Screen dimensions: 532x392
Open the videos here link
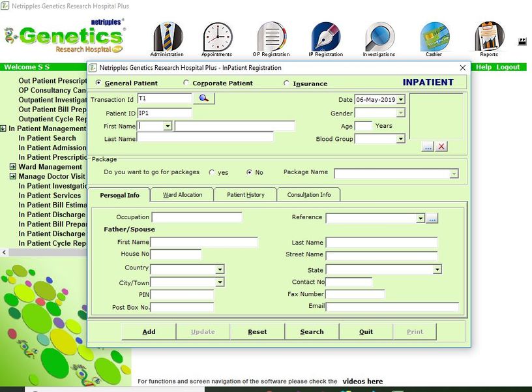tap(362, 381)
